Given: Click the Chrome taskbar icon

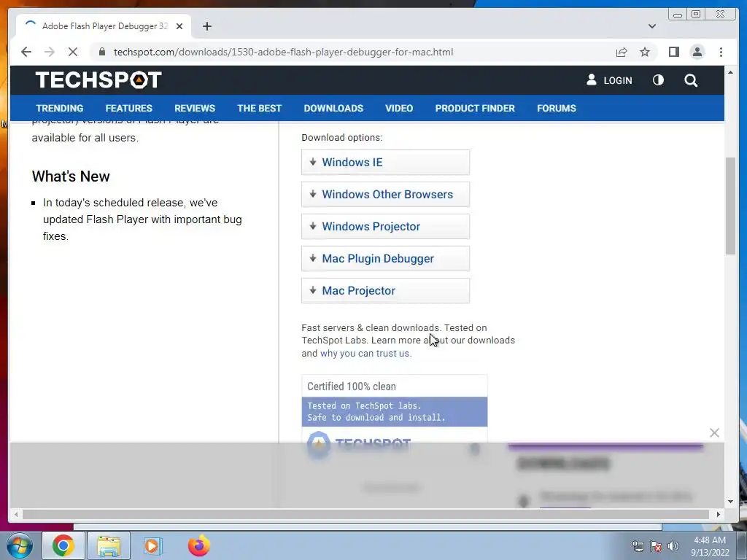Looking at the screenshot, I should click(x=63, y=545).
